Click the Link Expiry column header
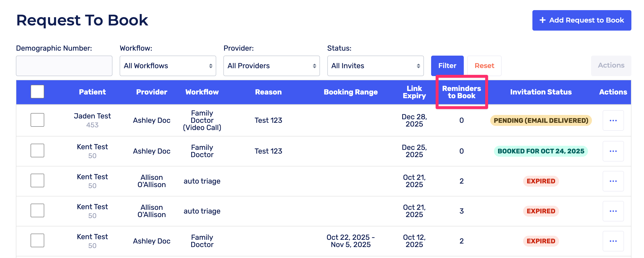The image size is (644, 258). pyautogui.click(x=414, y=92)
